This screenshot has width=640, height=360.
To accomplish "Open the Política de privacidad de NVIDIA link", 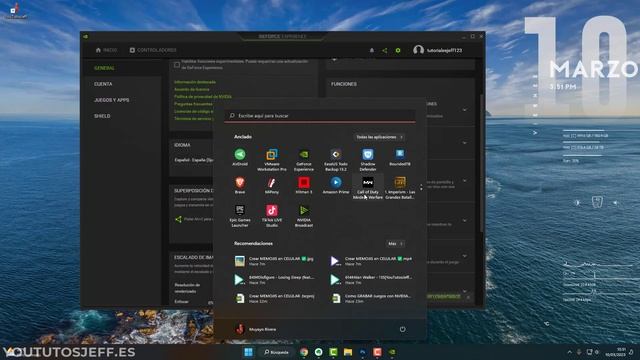I will 203,97.
